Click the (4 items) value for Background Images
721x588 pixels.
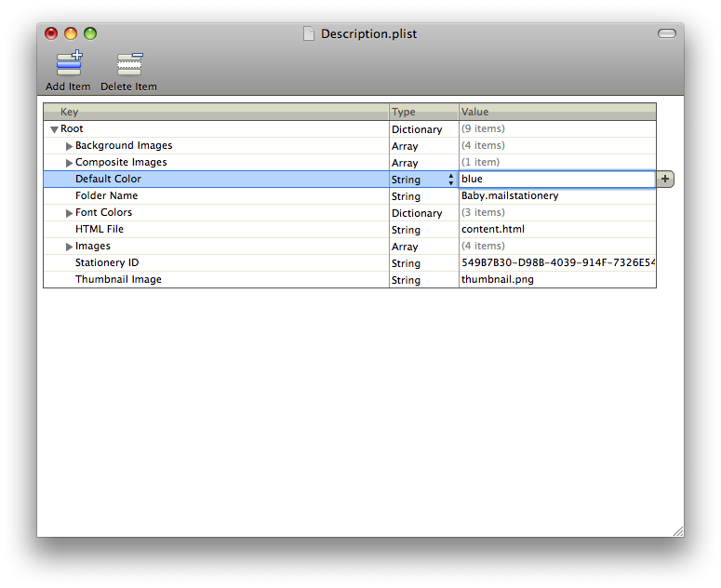point(483,145)
